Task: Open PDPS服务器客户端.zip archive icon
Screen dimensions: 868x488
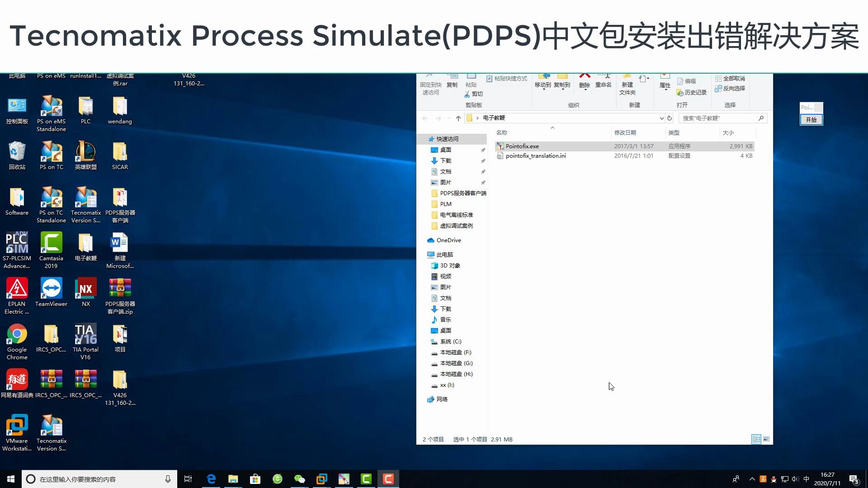Action: tap(120, 296)
